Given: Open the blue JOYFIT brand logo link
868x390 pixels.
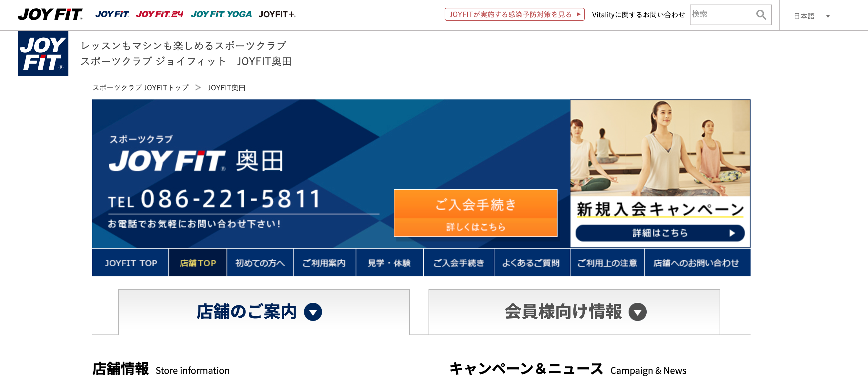Looking at the screenshot, I should (x=112, y=14).
